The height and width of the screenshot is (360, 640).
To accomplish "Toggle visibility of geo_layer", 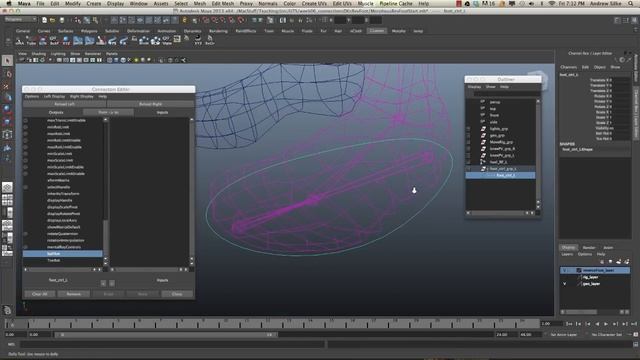I will click(x=565, y=284).
